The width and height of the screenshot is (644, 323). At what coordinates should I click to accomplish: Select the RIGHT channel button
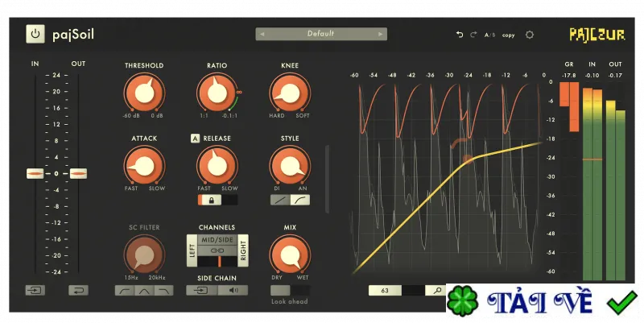pos(243,251)
